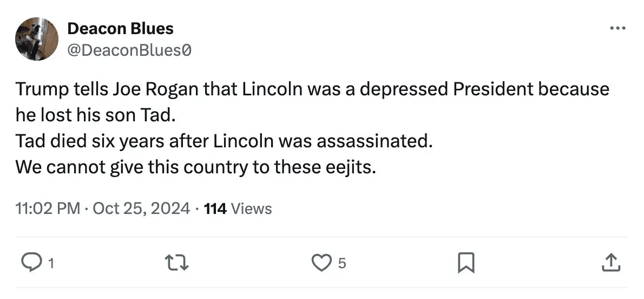Viewport: 644px width, 299px height.
Task: Click the reply count number 1
Action: point(51,264)
